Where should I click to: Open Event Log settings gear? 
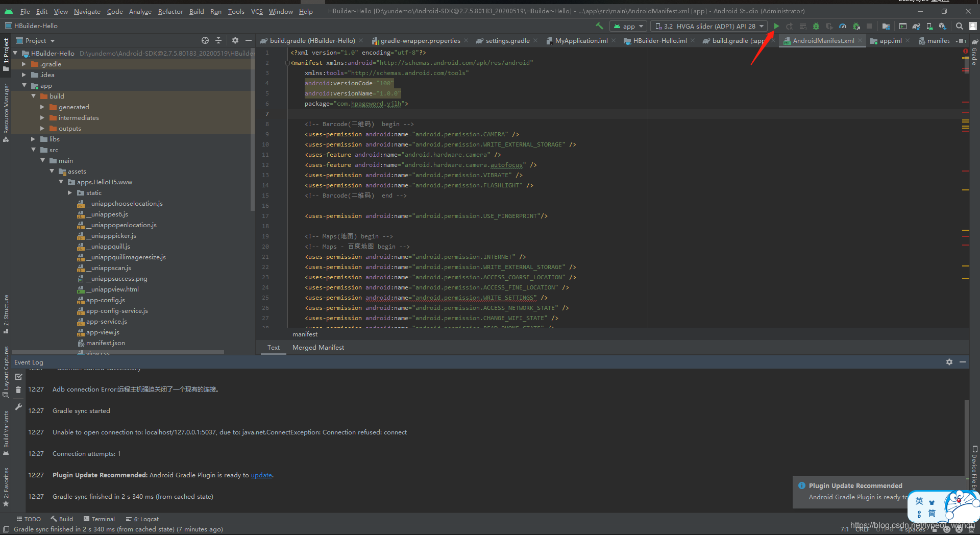point(949,362)
